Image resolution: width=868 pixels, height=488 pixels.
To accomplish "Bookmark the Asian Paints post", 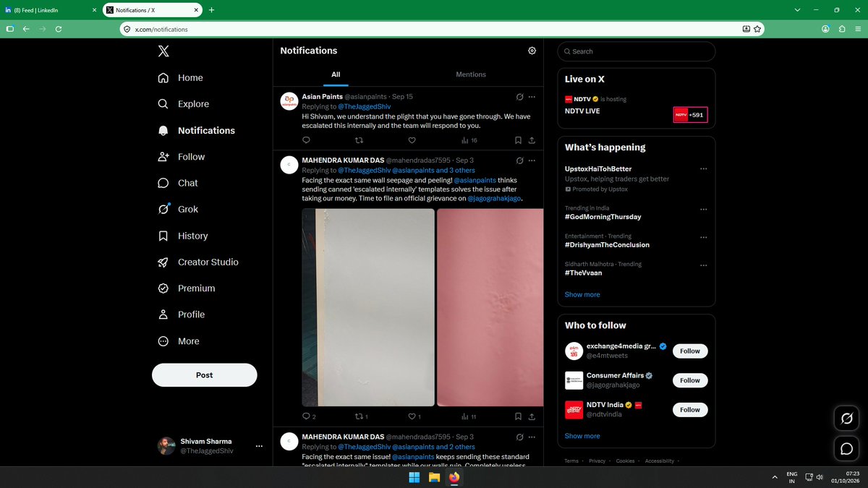I will click(518, 140).
